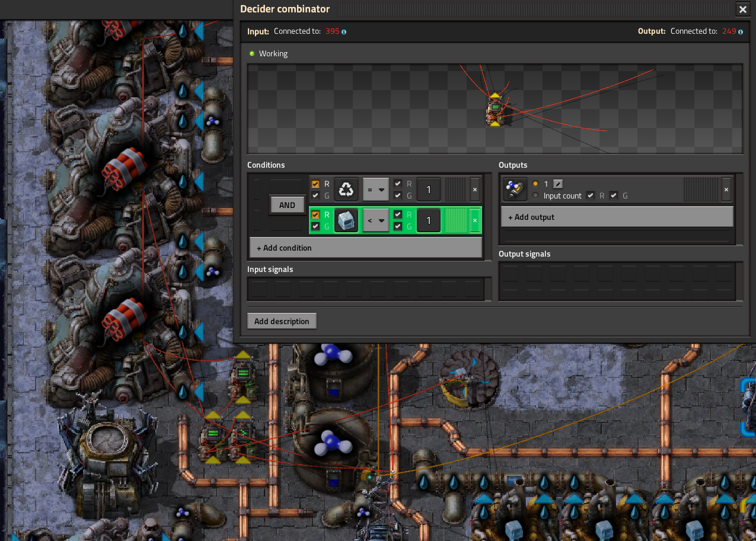Click the pencil icon to edit output constant

tap(557, 184)
